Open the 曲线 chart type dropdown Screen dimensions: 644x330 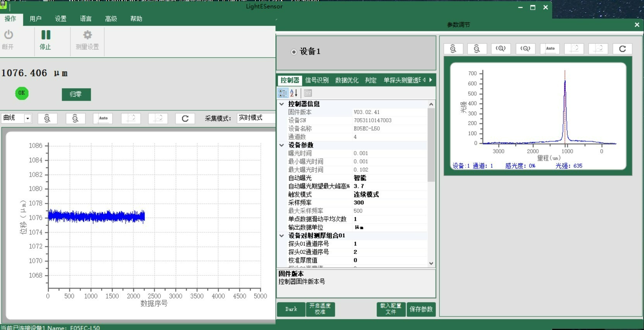pos(28,119)
